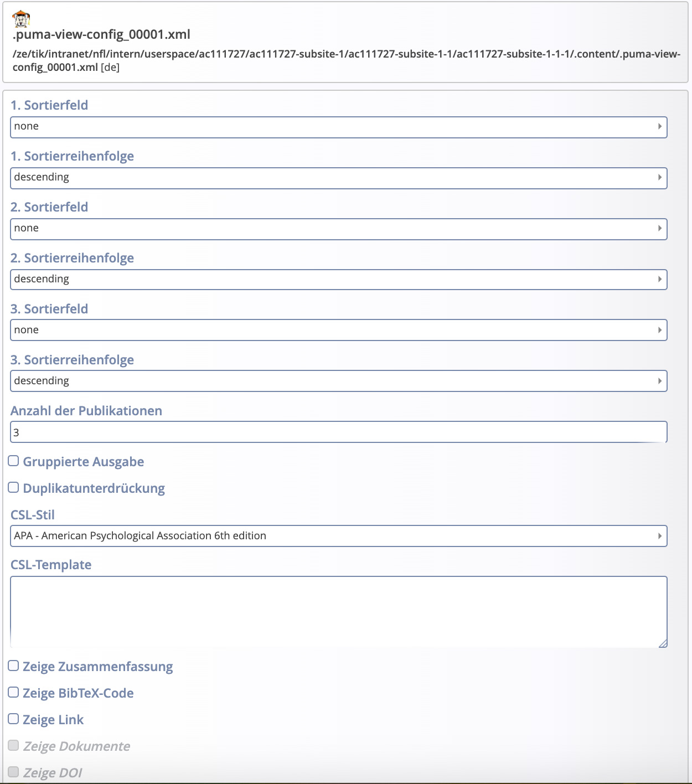
Task: Toggle the Zeige Link checkbox
Action: click(13, 719)
